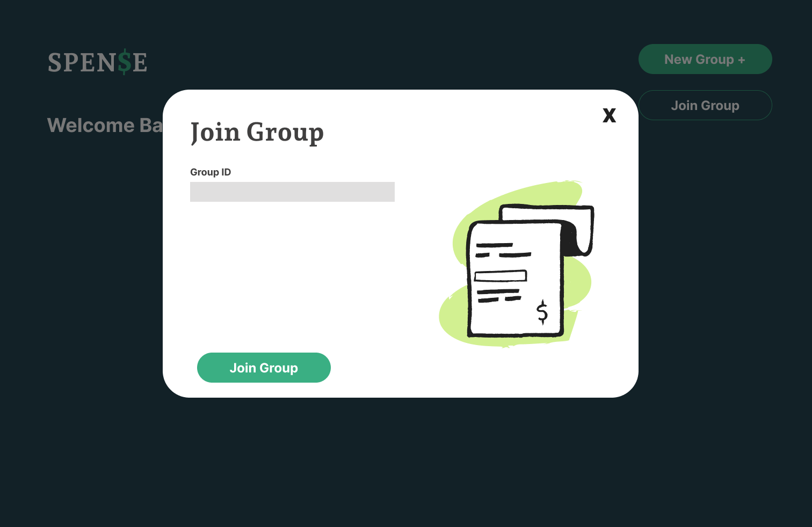Screen dimensions: 812x527
Task: Open the New Group + button
Action: click(x=705, y=59)
